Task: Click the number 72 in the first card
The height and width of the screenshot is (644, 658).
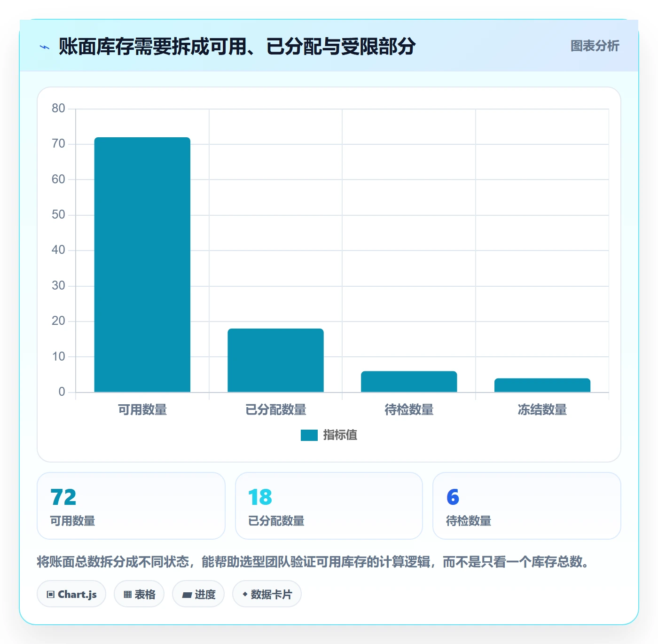Action: [63, 497]
